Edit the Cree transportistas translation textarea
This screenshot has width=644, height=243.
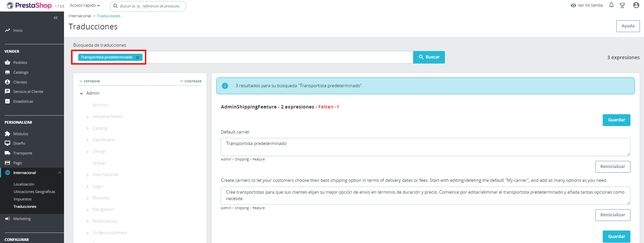pyautogui.click(x=425, y=195)
